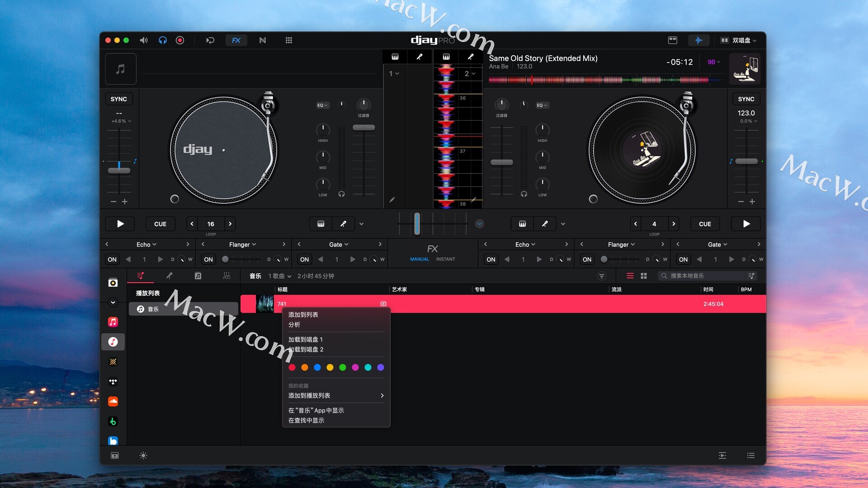868x488 pixels.
Task: Click the left deck HIGH EQ knob
Action: 323,130
